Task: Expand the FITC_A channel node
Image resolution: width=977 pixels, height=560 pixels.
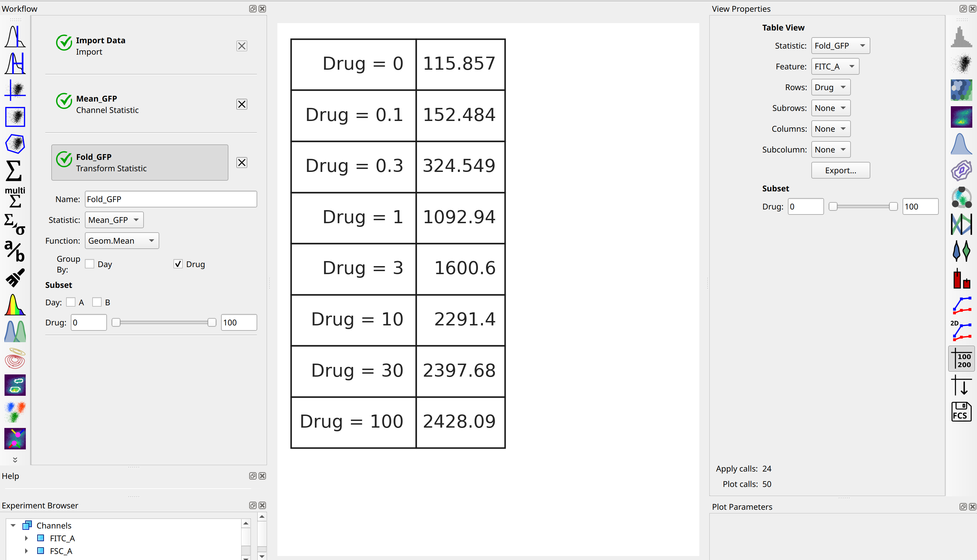Action: coord(26,538)
